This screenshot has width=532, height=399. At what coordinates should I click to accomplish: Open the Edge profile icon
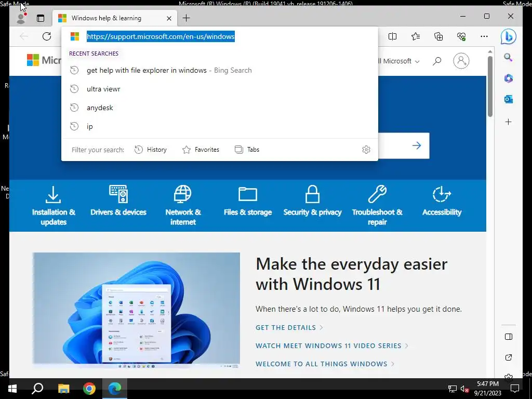[x=21, y=18]
